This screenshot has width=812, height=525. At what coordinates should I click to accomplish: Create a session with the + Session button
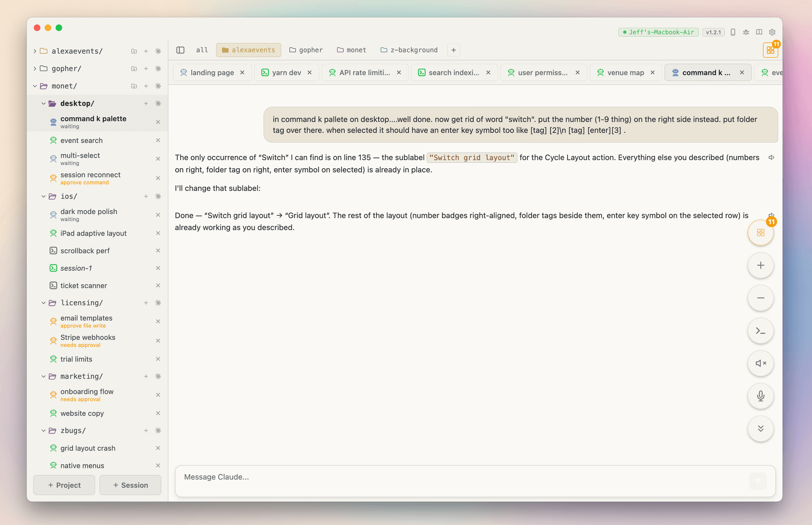coord(130,485)
